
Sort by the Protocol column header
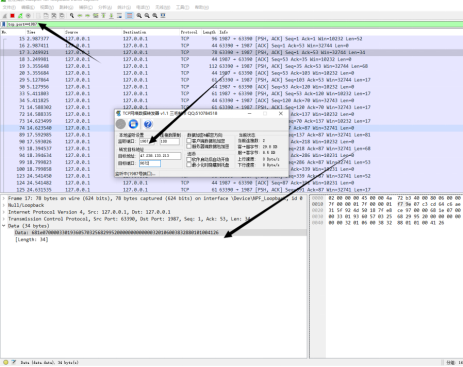pyautogui.click(x=189, y=32)
